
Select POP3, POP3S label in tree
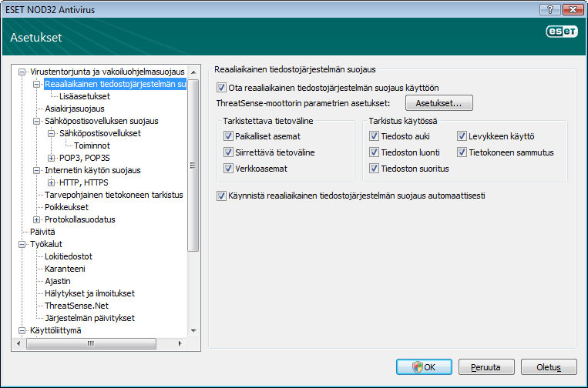[x=84, y=158]
